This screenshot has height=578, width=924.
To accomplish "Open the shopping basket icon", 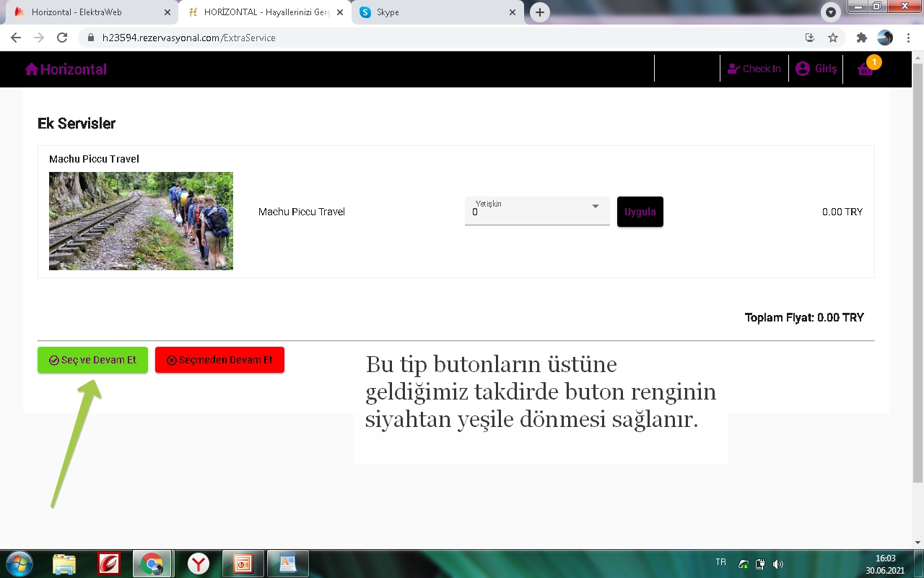I will pos(866,69).
